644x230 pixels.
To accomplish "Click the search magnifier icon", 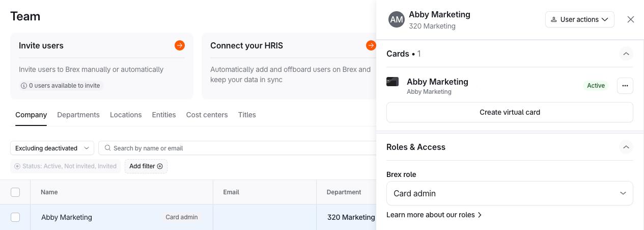I will [x=107, y=148].
